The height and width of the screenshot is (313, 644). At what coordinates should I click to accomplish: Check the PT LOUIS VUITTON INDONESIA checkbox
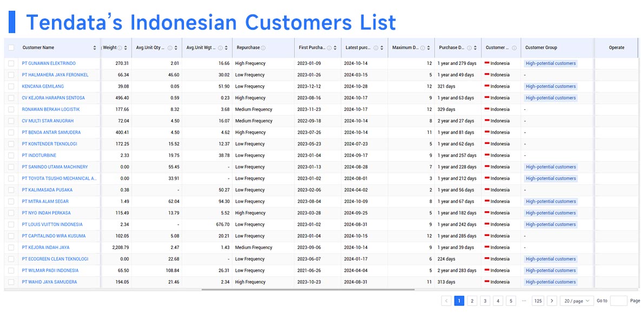(x=11, y=224)
